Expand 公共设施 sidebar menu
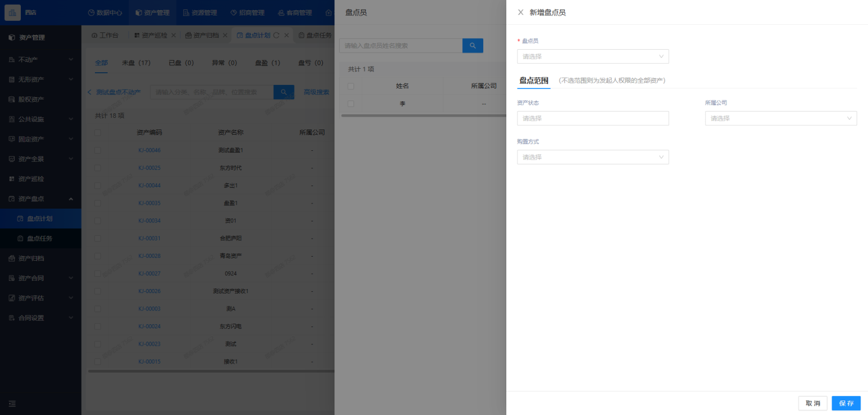Viewport: 868px width, 415px height. click(x=41, y=119)
